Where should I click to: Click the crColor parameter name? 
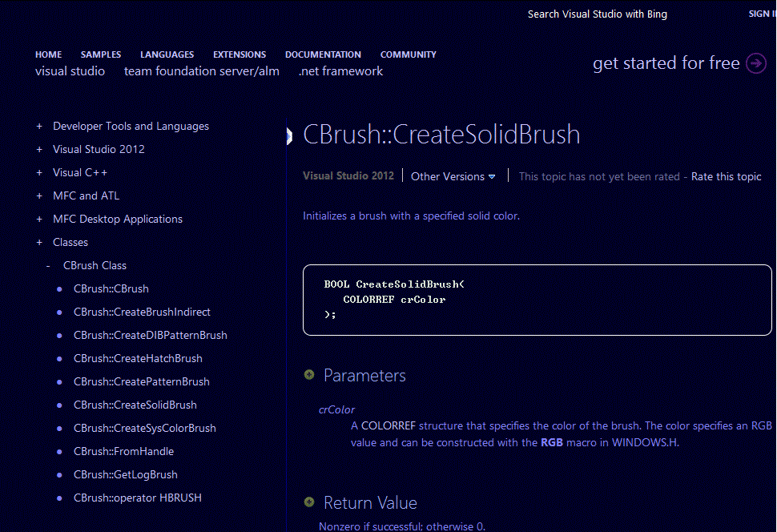(x=336, y=409)
